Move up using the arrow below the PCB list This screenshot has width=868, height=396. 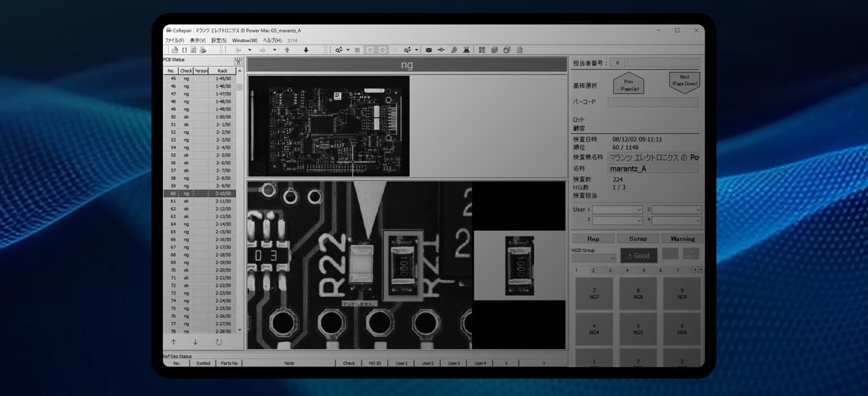point(173,342)
